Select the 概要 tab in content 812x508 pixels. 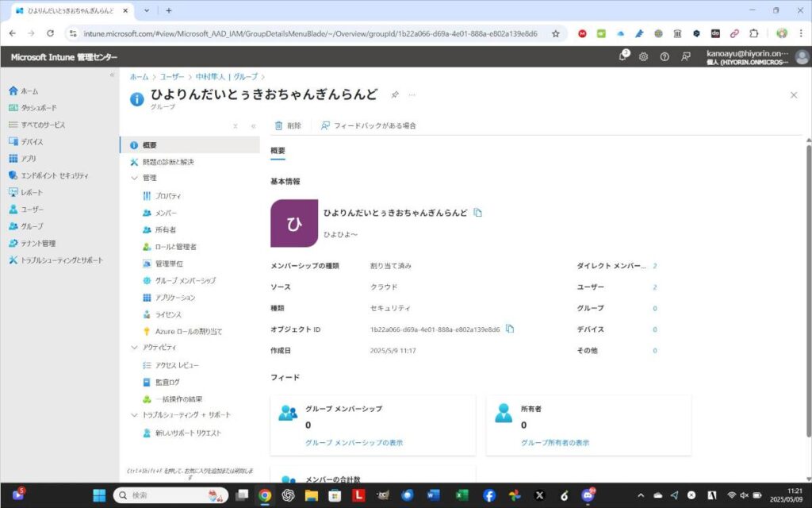coord(278,151)
